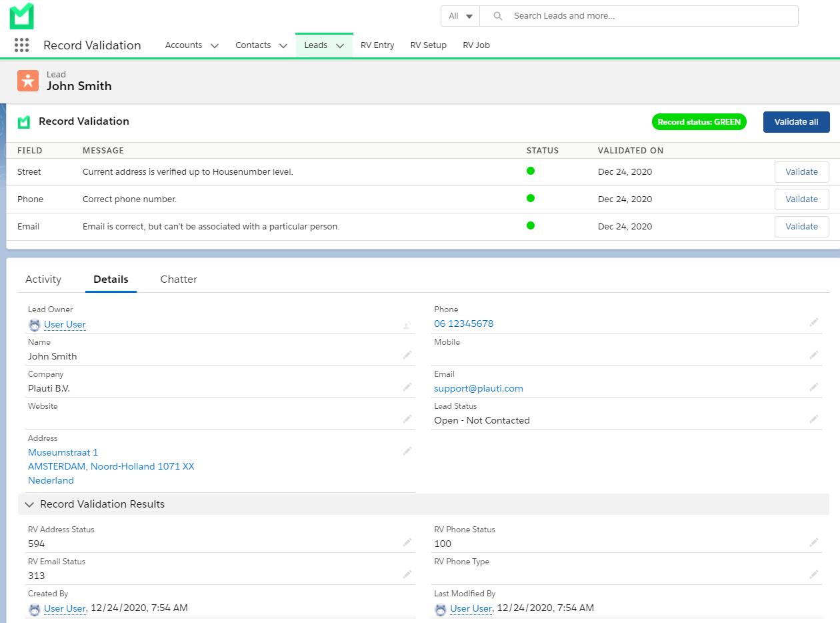This screenshot has width=840, height=623.
Task: Click the orange Lead record icon
Action: click(x=28, y=81)
